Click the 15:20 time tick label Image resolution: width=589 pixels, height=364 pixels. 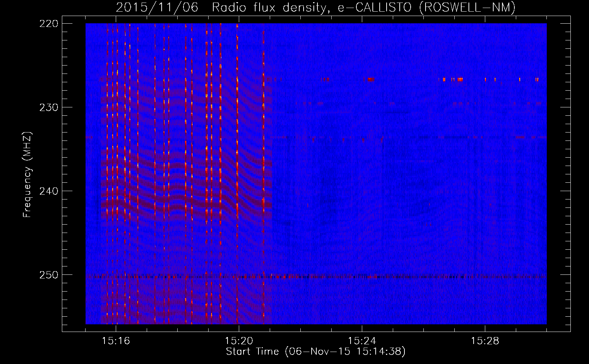(239, 341)
